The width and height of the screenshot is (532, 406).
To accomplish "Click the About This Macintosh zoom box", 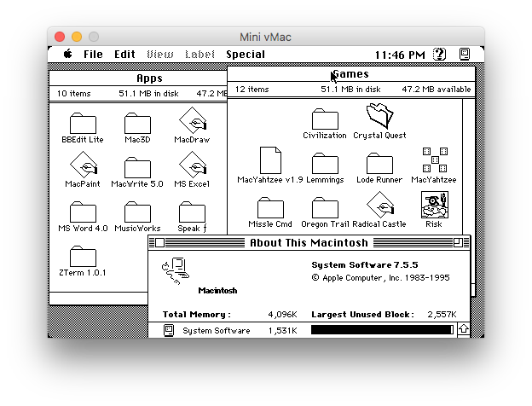I will point(458,243).
